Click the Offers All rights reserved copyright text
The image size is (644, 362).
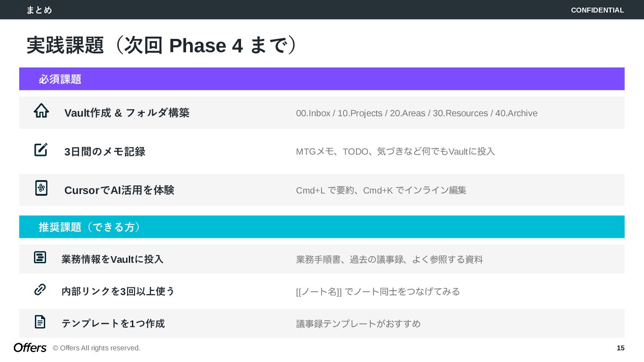[x=97, y=348]
